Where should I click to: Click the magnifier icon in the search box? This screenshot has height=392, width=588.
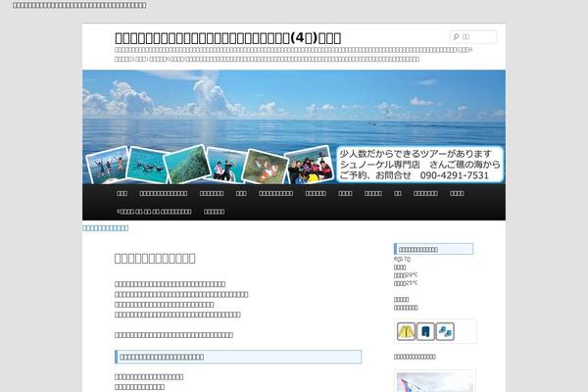pos(456,37)
